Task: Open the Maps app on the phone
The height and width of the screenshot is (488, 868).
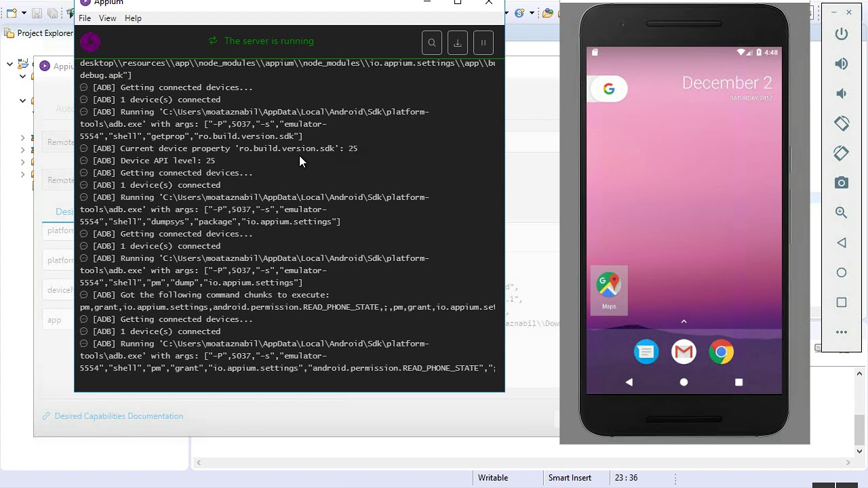Action: pyautogui.click(x=609, y=290)
